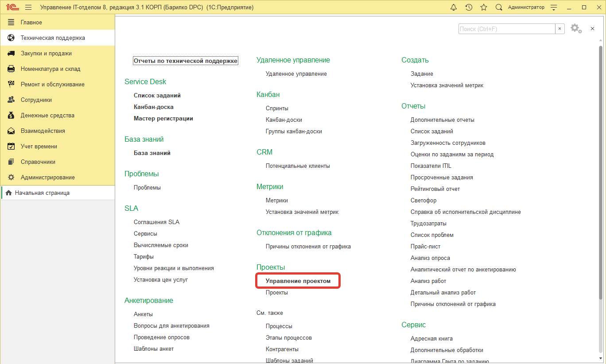Click the notifications bell icon
606x364 pixels.
coord(454,8)
